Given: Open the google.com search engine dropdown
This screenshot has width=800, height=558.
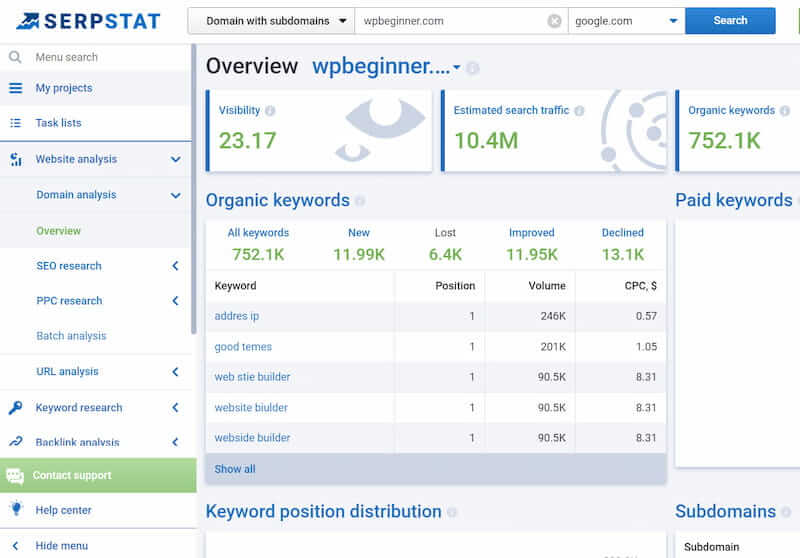Looking at the screenshot, I should coord(625,20).
